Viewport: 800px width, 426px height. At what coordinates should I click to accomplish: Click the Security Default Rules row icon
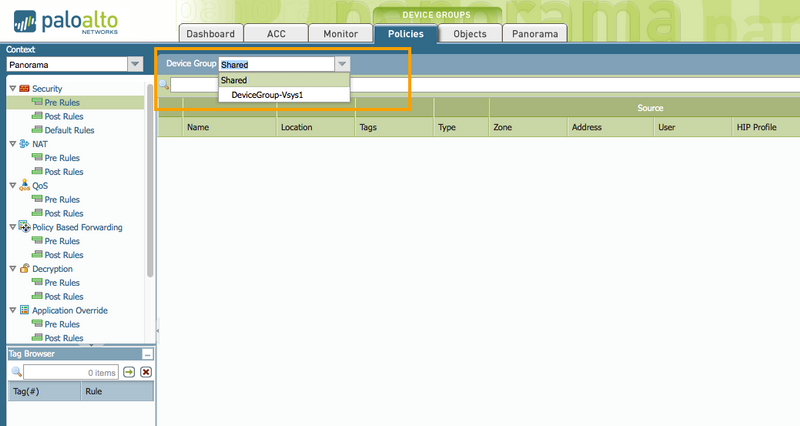[37, 130]
